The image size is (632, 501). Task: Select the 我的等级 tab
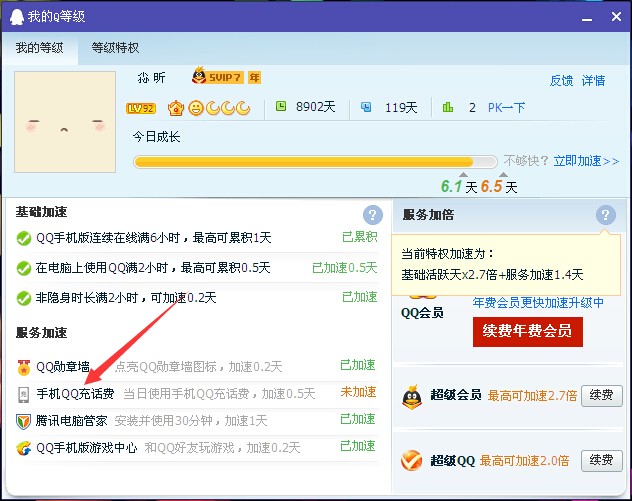pyautogui.click(x=39, y=48)
